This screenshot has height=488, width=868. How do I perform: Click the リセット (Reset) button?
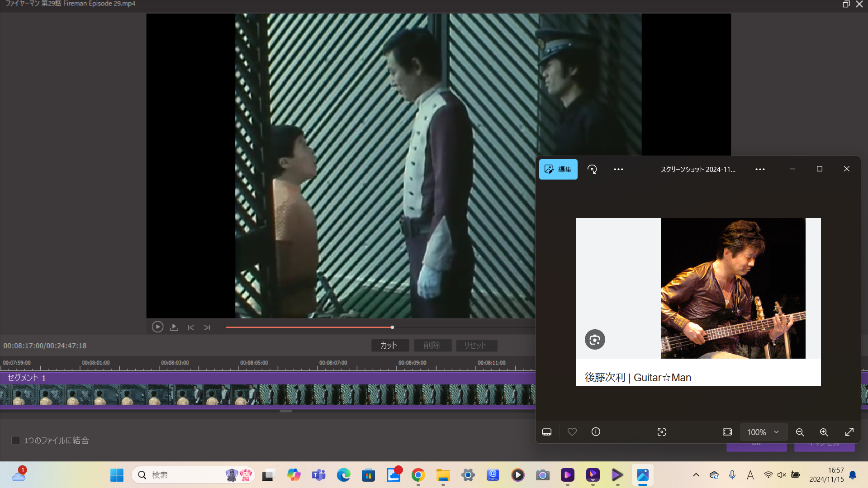[476, 346]
